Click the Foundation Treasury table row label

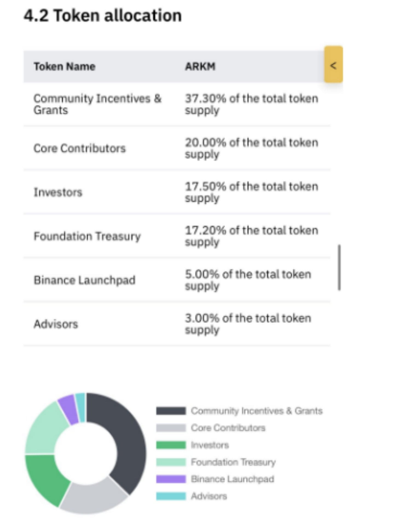87,236
